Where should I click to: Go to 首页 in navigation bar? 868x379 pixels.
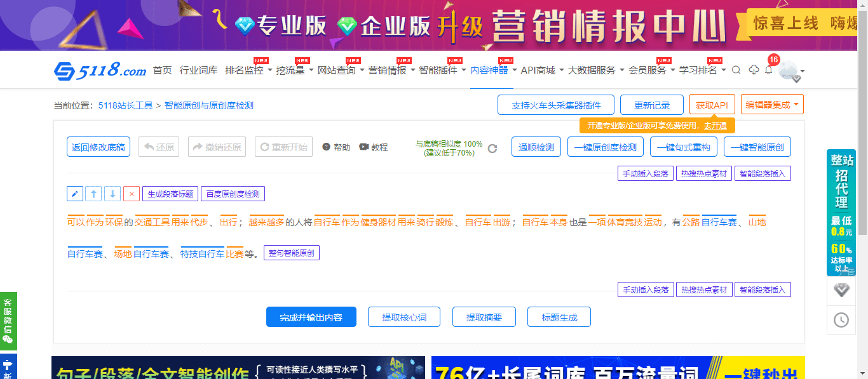(163, 70)
